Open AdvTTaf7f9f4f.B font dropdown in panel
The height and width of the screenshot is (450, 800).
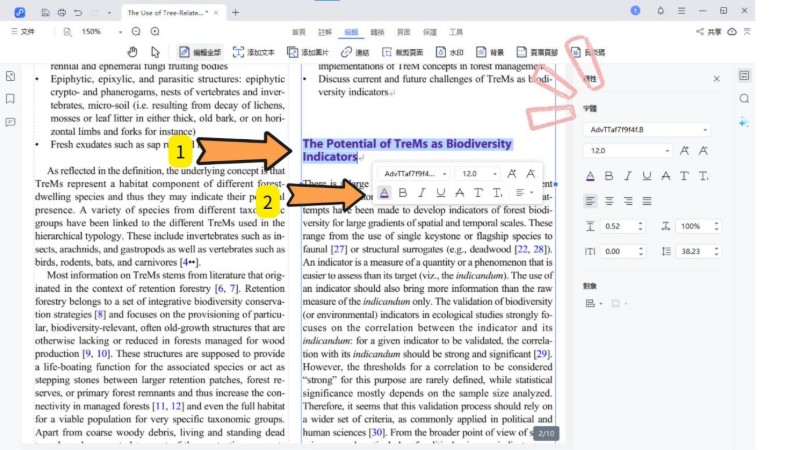pos(647,130)
